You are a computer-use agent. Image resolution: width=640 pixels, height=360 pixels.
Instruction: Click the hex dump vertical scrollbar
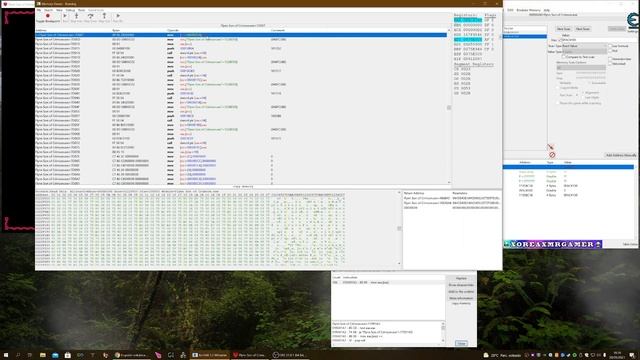399,228
